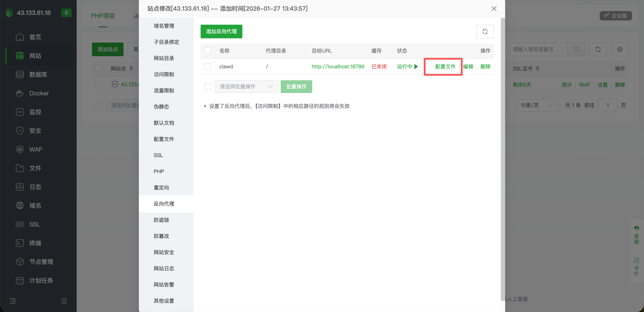This screenshot has width=644, height=312.
Task: Click the 数据库 database sidebar icon
Action: click(x=20, y=74)
